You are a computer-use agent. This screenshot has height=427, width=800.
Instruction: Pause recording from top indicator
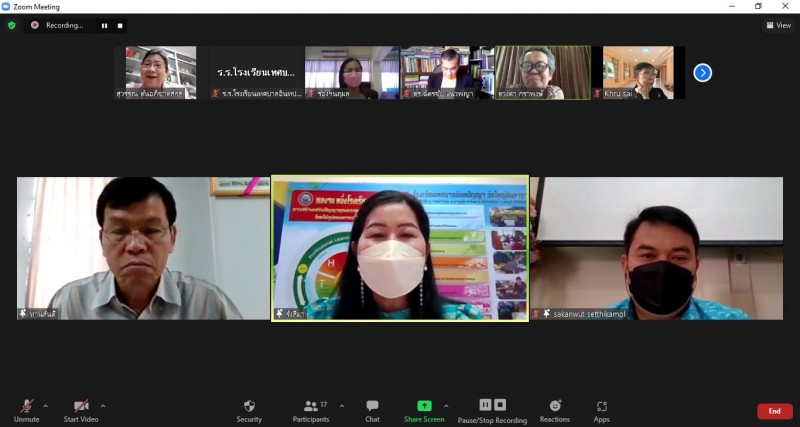click(x=105, y=26)
